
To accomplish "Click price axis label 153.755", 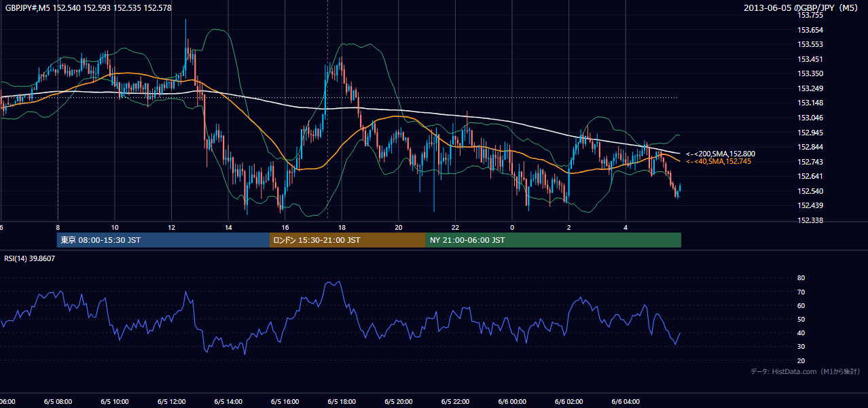I will pyautogui.click(x=811, y=15).
